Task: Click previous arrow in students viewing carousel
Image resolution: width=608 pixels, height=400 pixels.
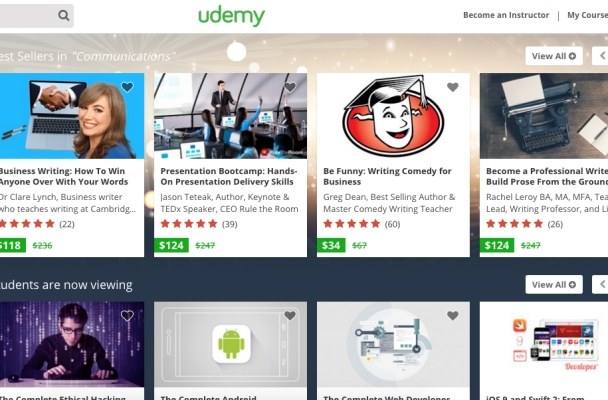Action: pyautogui.click(x=600, y=285)
